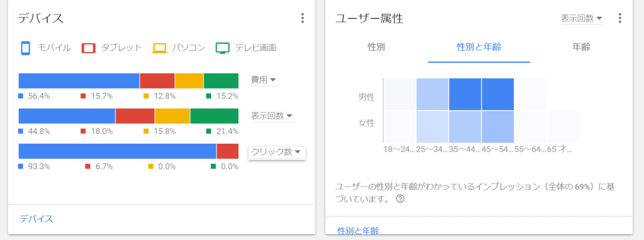
Task: Click the red タブレット tablet icon
Action: click(89, 48)
